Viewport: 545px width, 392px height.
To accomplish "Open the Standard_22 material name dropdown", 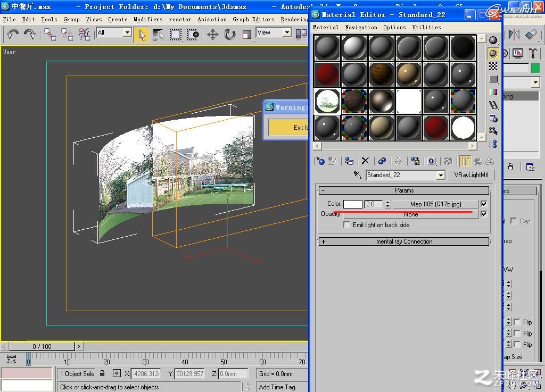I will coord(441,175).
